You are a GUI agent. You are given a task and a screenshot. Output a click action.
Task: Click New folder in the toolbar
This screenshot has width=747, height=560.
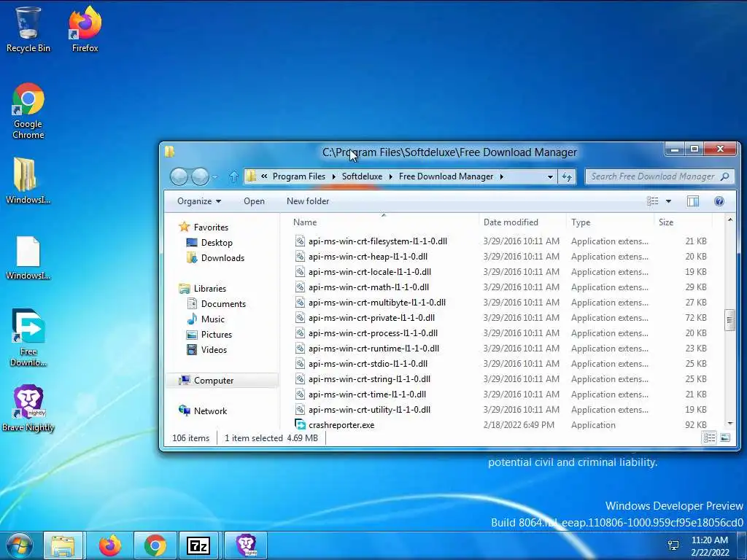coord(308,201)
